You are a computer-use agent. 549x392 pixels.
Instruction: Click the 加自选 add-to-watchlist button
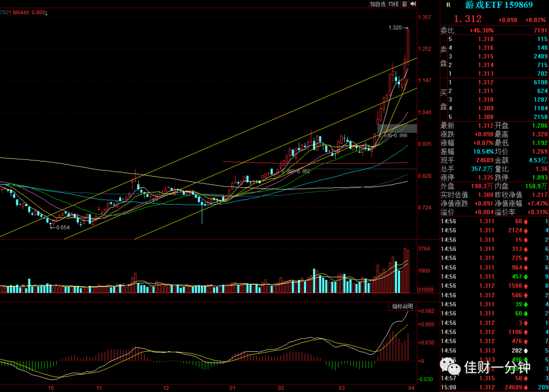point(378,4)
